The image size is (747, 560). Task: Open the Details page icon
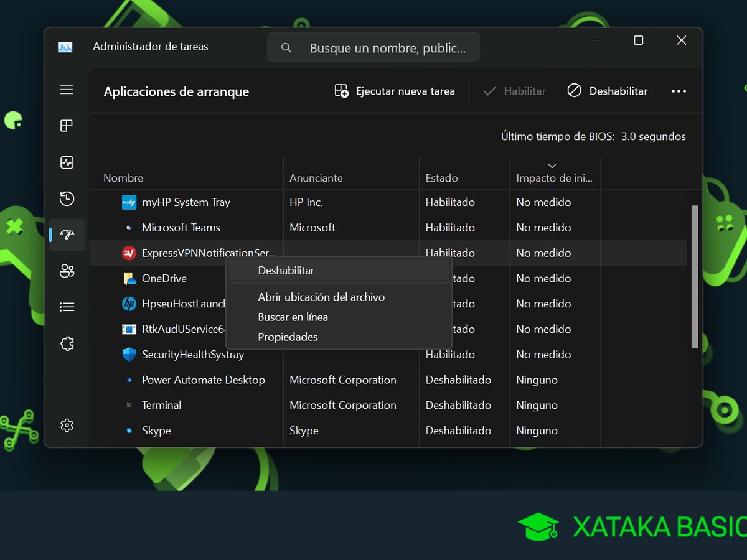pyautogui.click(x=67, y=307)
